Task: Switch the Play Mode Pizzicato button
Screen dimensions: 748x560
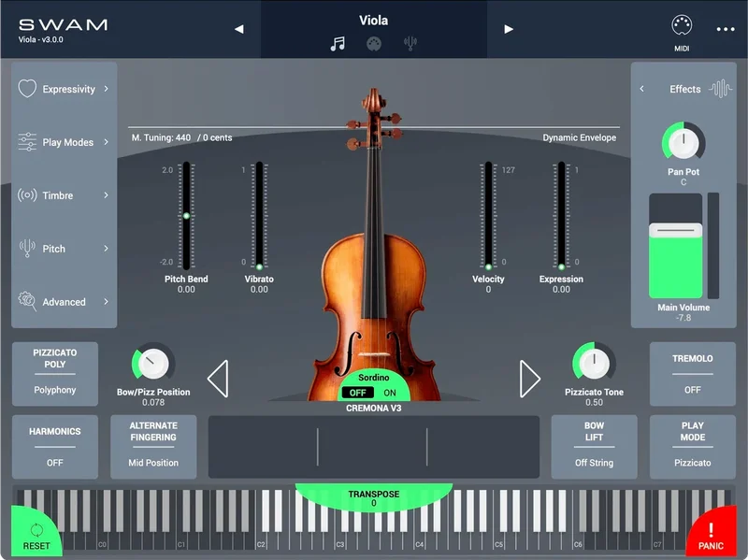Action: [692, 447]
